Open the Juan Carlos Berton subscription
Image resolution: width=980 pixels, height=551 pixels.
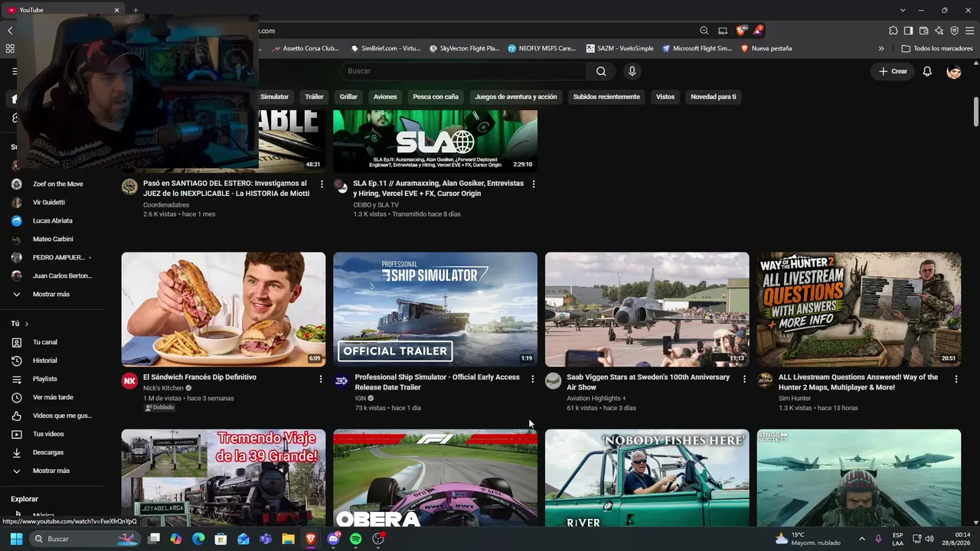[62, 275]
